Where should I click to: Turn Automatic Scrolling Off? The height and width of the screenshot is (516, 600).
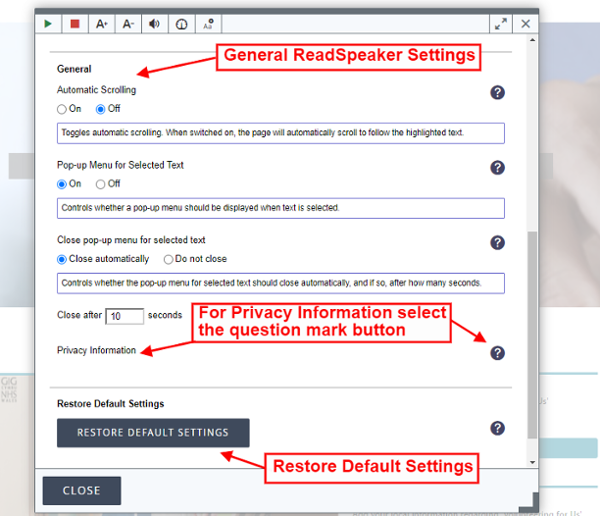100,109
